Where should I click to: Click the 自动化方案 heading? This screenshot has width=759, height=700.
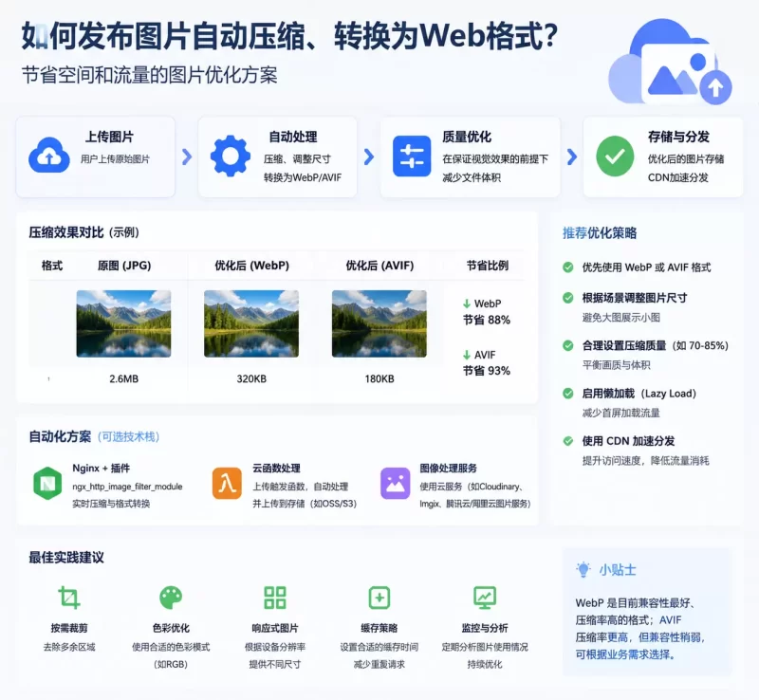coord(60,437)
